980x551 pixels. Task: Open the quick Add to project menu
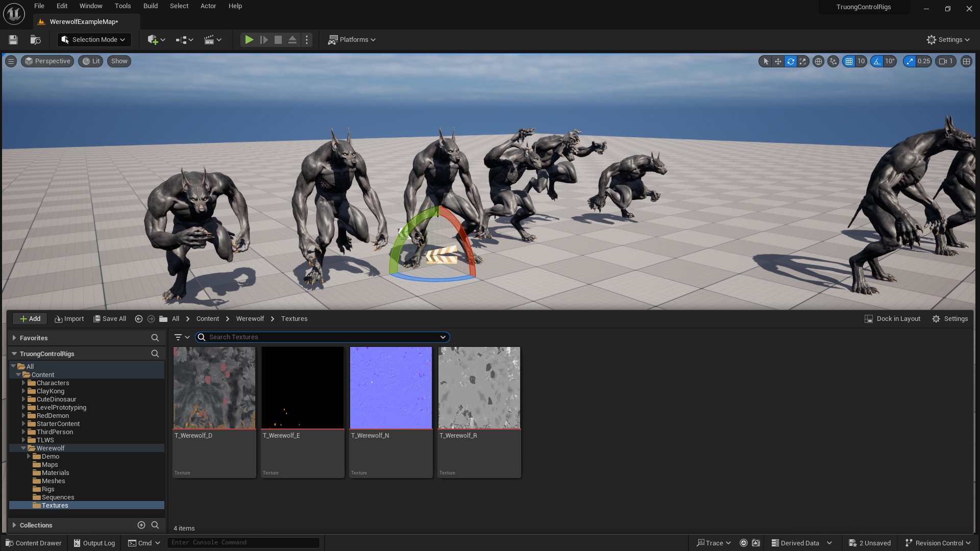coord(156,40)
